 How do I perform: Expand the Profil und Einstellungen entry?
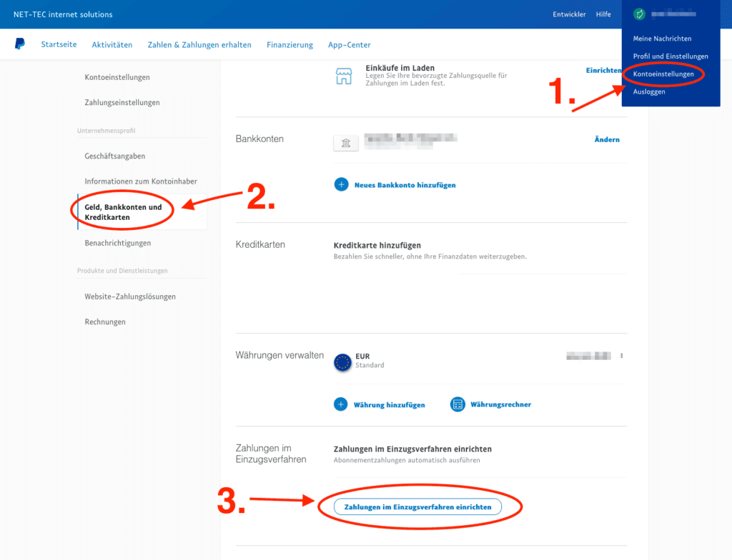pyautogui.click(x=671, y=56)
